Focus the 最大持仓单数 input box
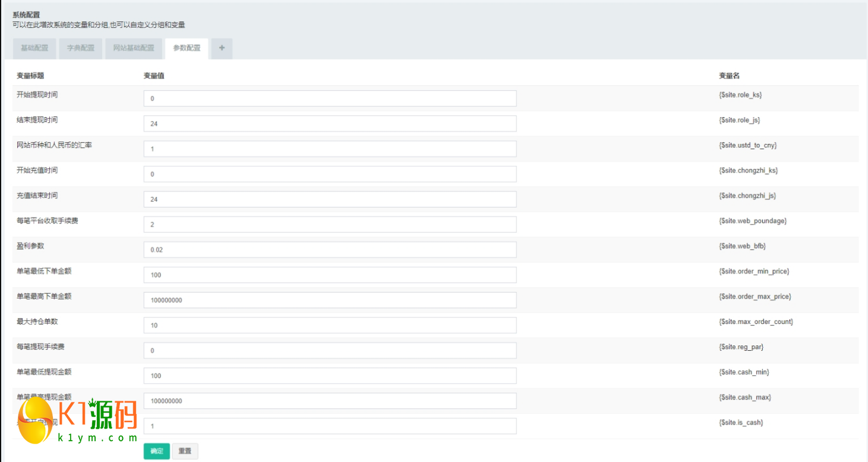Screen dimensions: 868x462 pyautogui.click(x=330, y=325)
